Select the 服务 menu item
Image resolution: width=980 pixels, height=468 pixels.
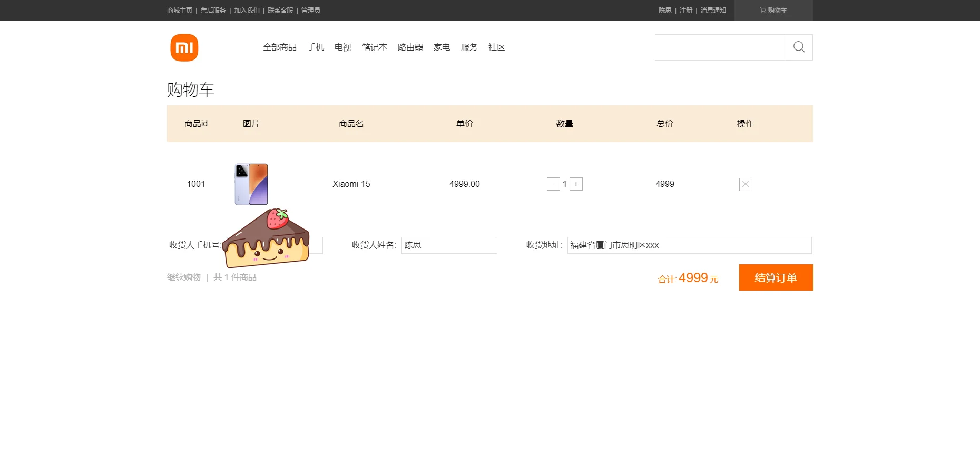click(x=469, y=47)
